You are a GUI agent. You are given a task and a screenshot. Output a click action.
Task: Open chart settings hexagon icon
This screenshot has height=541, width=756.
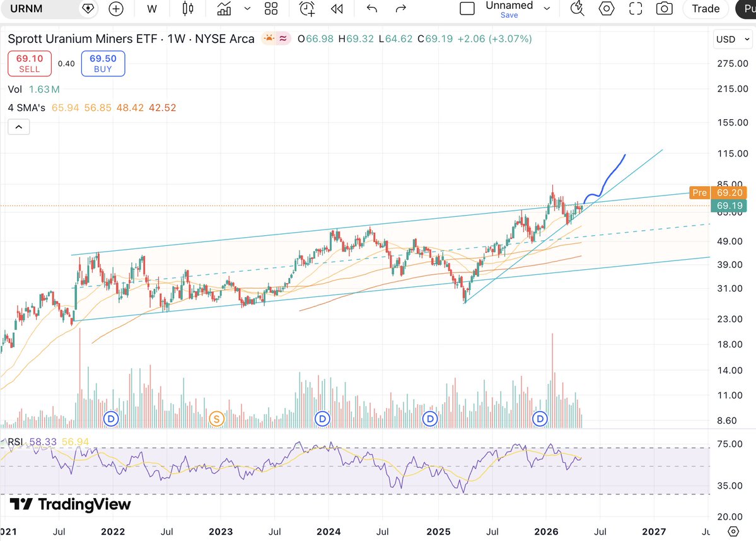click(607, 9)
